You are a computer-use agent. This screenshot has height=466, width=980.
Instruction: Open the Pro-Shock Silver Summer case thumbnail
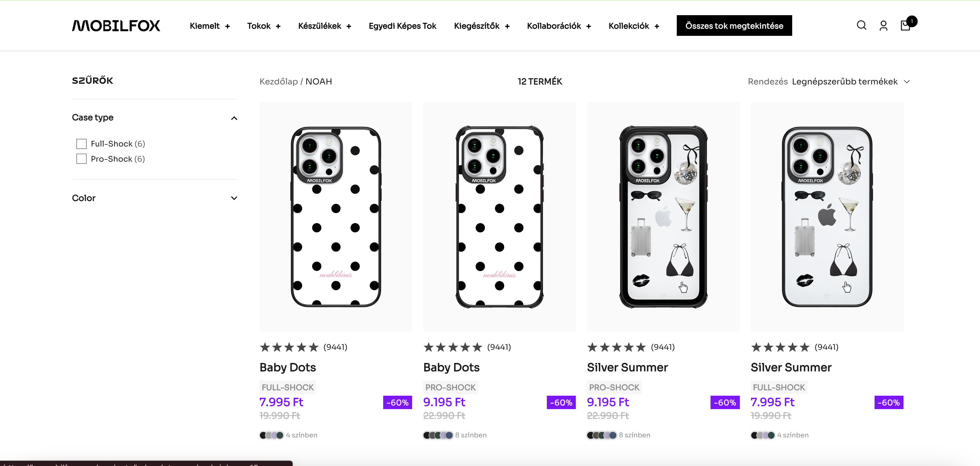click(663, 217)
